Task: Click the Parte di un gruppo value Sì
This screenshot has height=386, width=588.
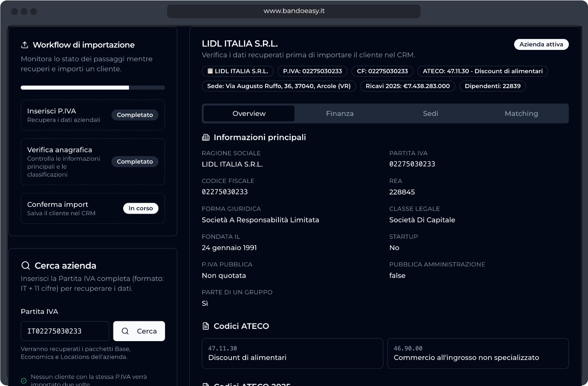Action: point(205,303)
